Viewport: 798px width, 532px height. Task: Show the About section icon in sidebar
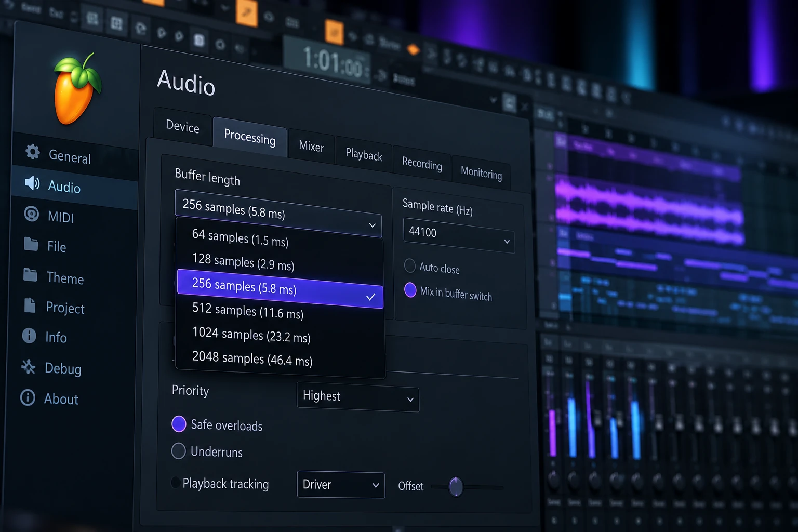tap(28, 397)
